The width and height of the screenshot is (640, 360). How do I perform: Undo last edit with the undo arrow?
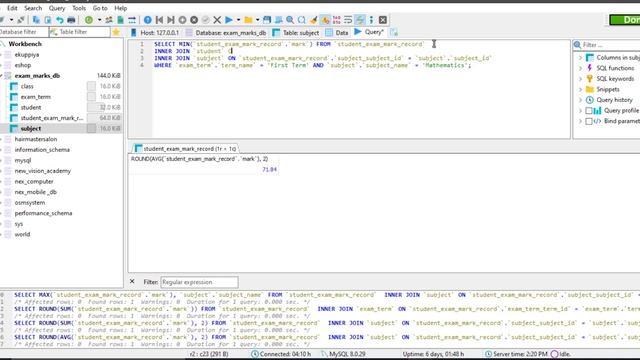(60, 20)
